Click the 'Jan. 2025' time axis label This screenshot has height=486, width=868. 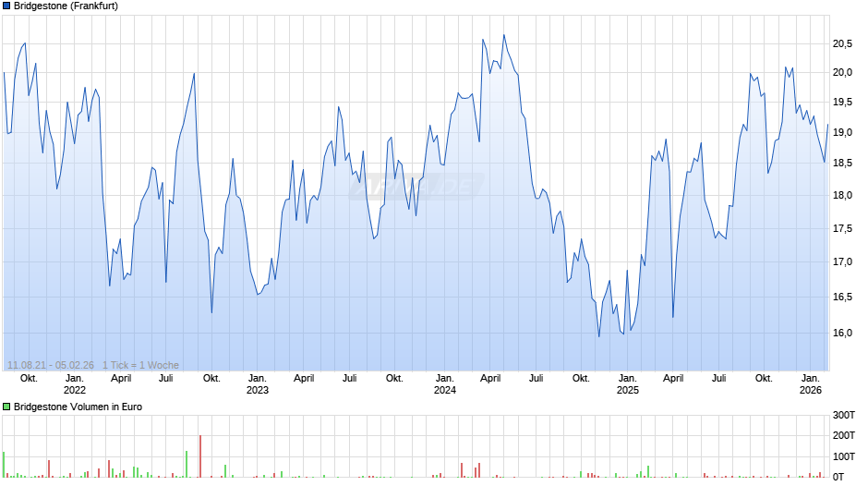[x=628, y=384]
